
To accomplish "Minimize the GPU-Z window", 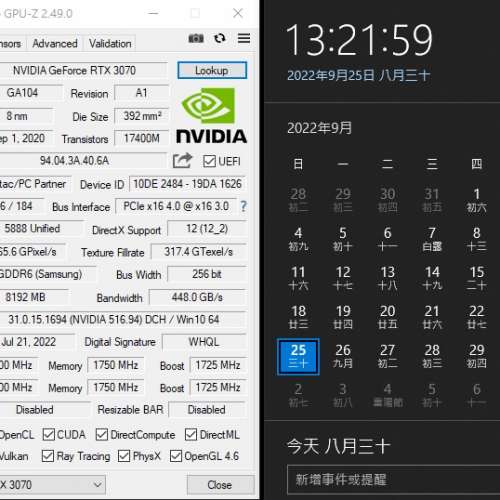I will tap(153, 13).
